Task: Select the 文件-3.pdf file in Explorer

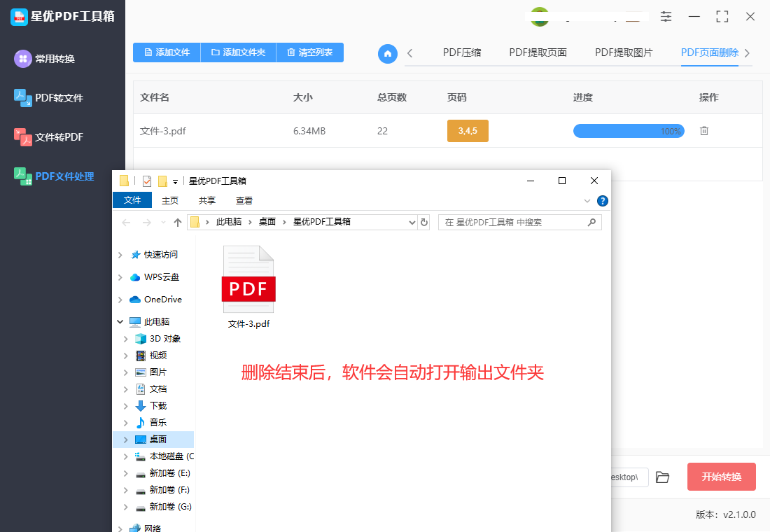Action: click(x=249, y=287)
